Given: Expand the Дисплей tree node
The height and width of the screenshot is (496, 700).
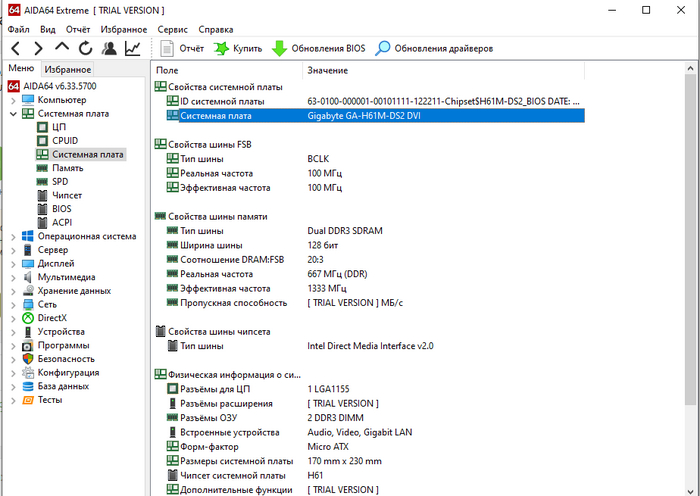Looking at the screenshot, I should coord(13,264).
